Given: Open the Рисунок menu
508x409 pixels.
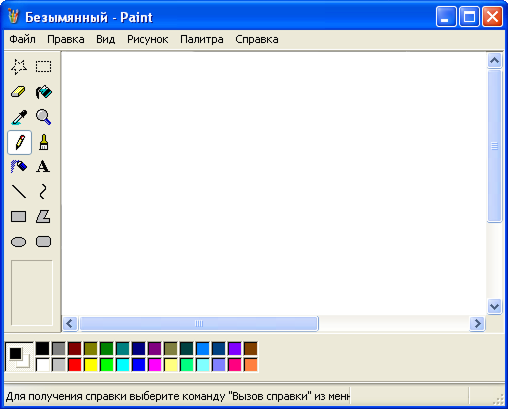Looking at the screenshot, I should (148, 39).
